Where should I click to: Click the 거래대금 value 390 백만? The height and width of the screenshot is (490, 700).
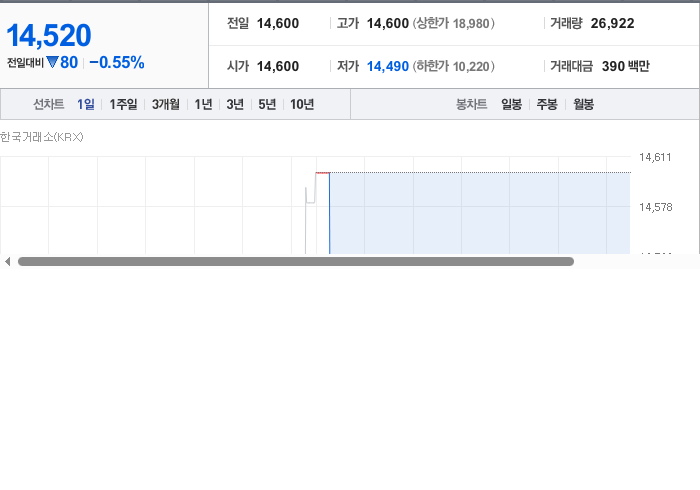(625, 66)
